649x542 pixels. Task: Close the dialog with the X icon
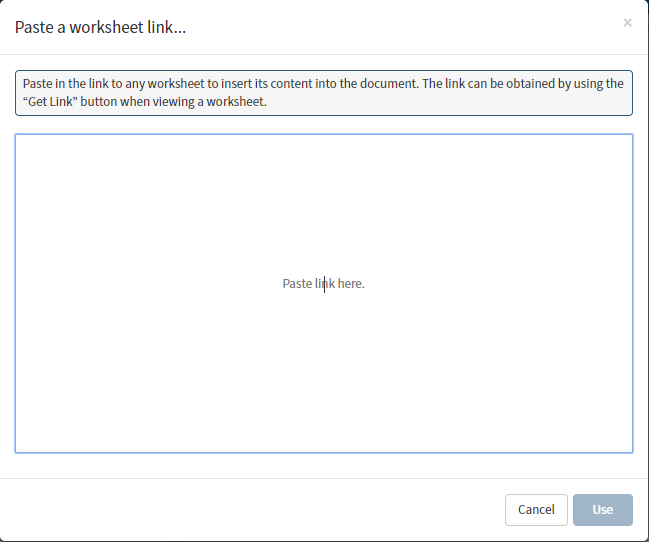point(627,23)
